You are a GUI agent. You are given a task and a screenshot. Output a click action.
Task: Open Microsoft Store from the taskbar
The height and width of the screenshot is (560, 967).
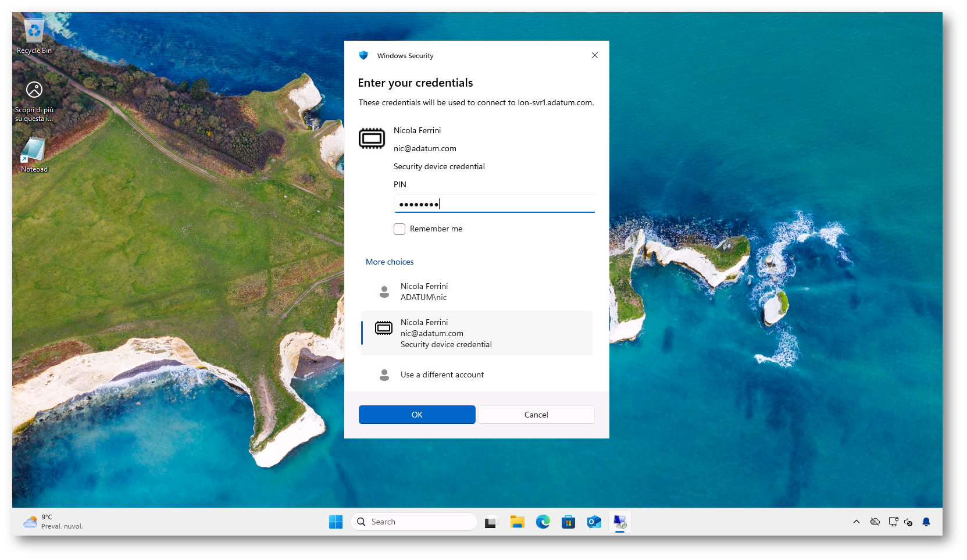pos(568,522)
